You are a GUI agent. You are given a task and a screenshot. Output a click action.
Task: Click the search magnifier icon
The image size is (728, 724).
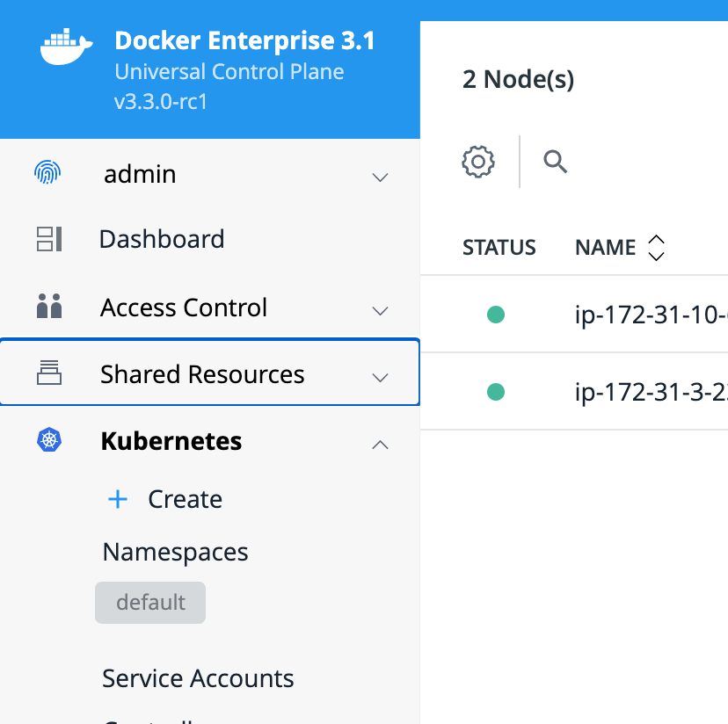(555, 162)
